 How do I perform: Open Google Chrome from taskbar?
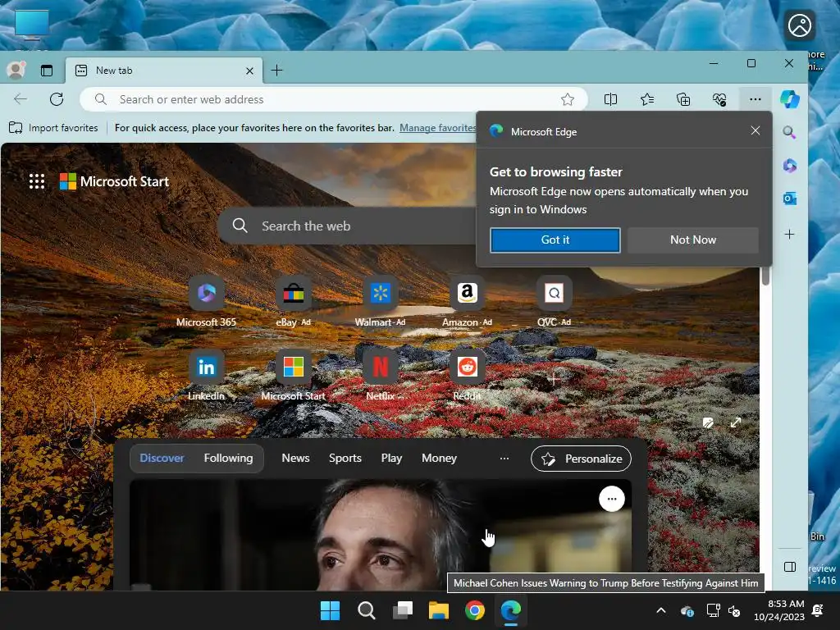coord(475,610)
